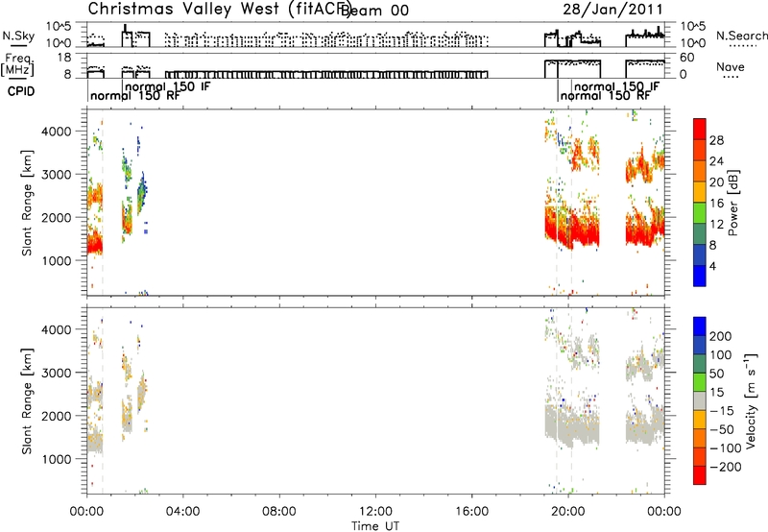Click the "Freq. [MHz]" axis label
Screen dimensions: 768x532
pos(17,65)
